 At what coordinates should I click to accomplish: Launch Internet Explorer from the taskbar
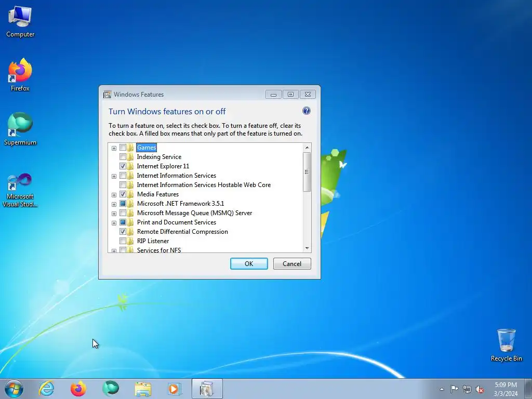pos(46,389)
